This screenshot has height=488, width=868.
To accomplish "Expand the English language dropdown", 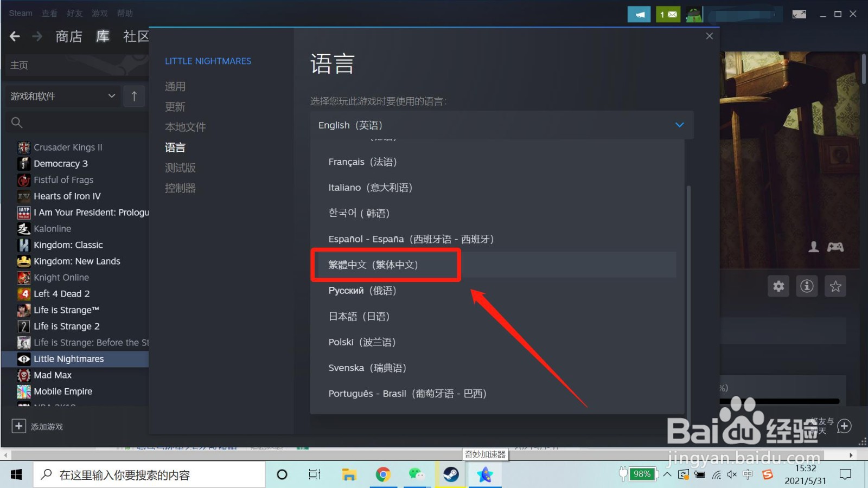I will pos(502,125).
